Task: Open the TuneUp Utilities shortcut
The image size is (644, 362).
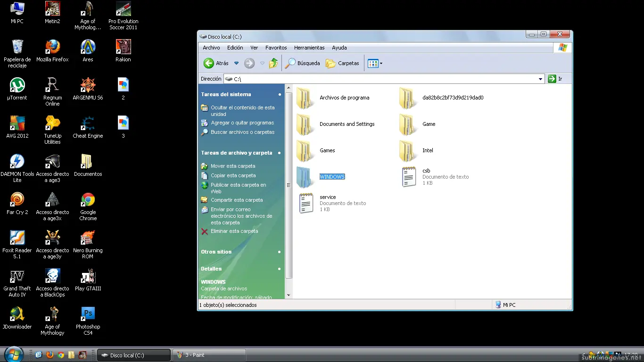Action: click(x=52, y=130)
